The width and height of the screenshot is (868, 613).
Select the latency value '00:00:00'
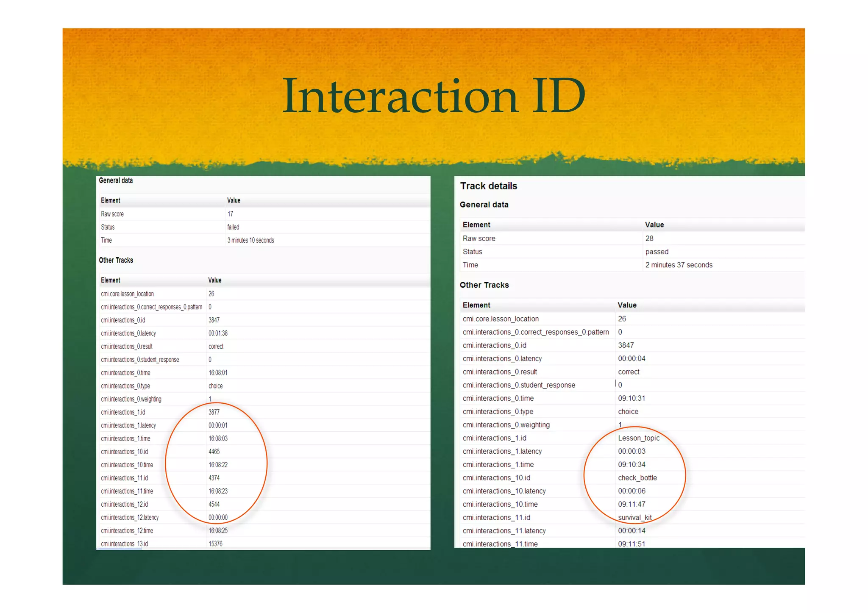point(218,517)
